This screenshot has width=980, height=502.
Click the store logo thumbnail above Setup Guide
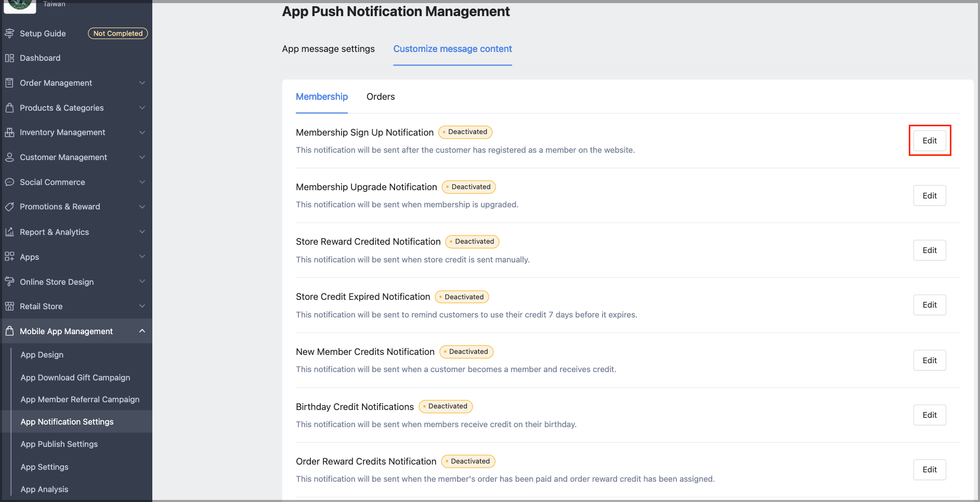[20, 6]
